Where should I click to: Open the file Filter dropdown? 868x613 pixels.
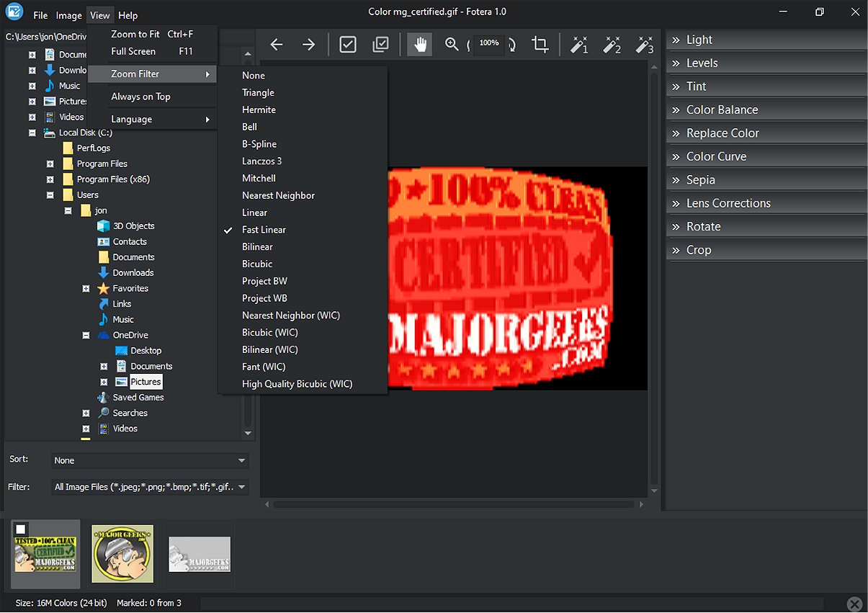point(150,487)
